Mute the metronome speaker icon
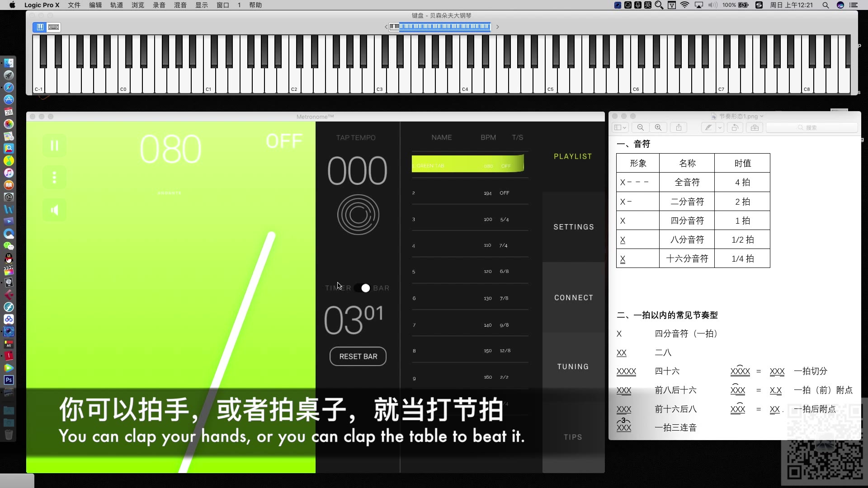Viewport: 868px width, 488px height. 54,210
